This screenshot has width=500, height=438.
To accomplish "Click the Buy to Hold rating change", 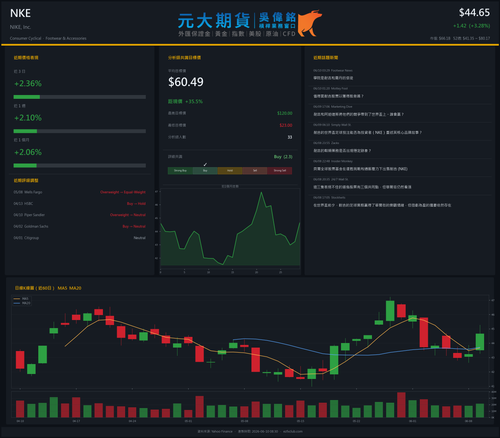I will click(136, 203).
